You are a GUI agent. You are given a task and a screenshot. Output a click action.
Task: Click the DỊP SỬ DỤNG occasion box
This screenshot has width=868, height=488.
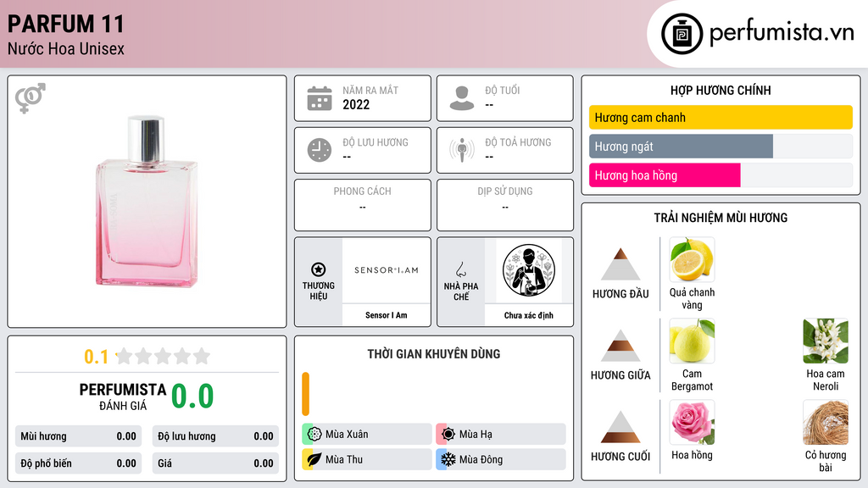505,205
